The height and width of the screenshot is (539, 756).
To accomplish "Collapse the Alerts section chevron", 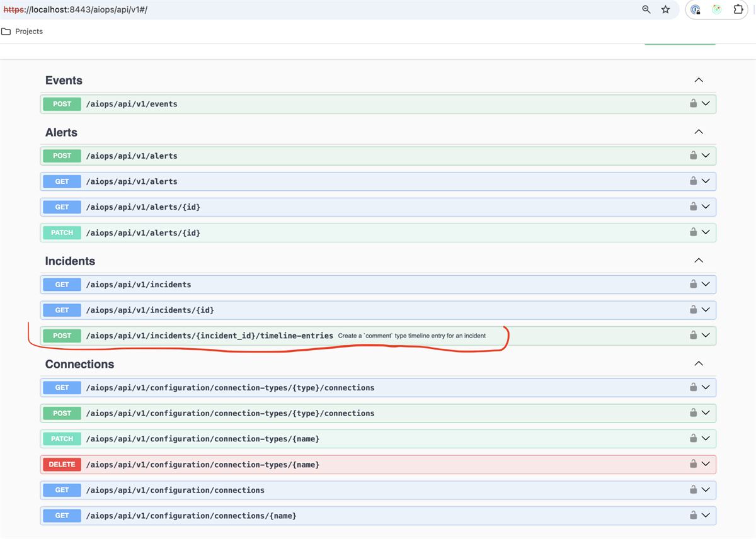I will coord(699,132).
